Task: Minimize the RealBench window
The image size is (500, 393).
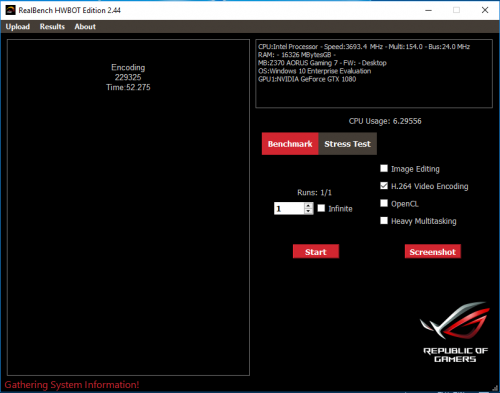Action: [428, 10]
